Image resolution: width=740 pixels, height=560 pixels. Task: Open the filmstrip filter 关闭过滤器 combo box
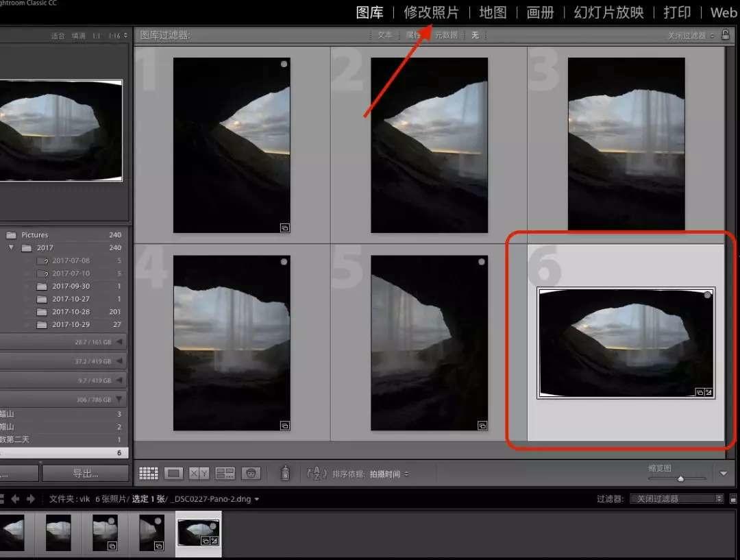[x=676, y=498]
